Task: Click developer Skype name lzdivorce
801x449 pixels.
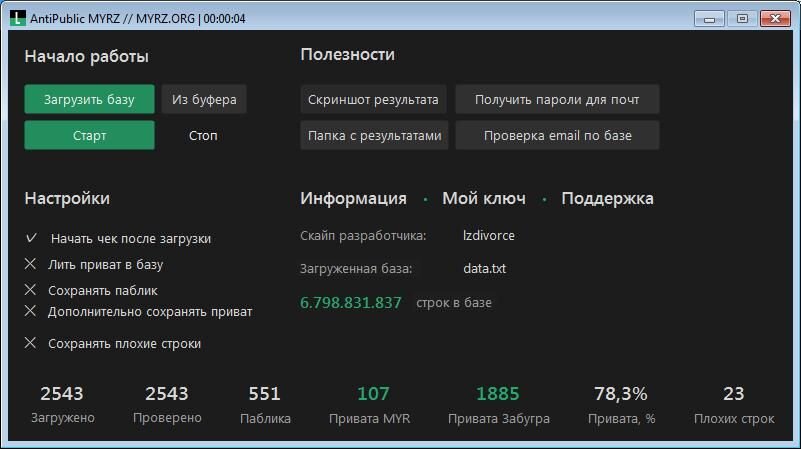Action: (489, 235)
